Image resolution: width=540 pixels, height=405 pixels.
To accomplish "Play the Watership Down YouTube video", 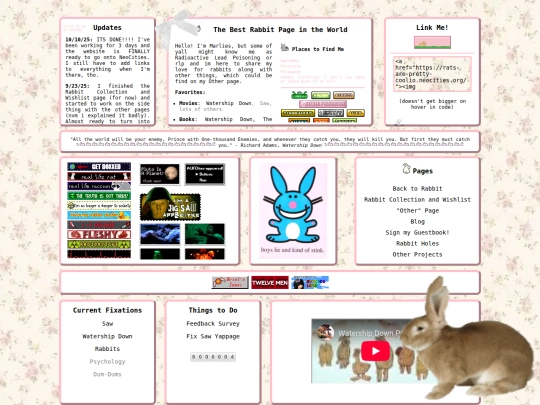I will coord(375,351).
